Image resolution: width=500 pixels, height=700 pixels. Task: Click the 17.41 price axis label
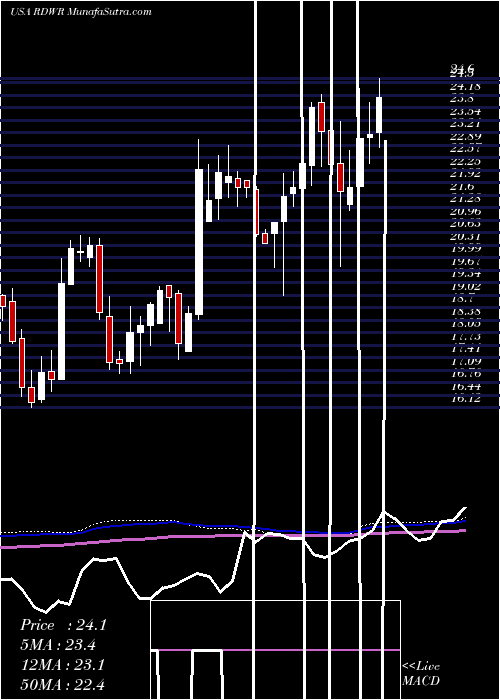pyautogui.click(x=465, y=349)
